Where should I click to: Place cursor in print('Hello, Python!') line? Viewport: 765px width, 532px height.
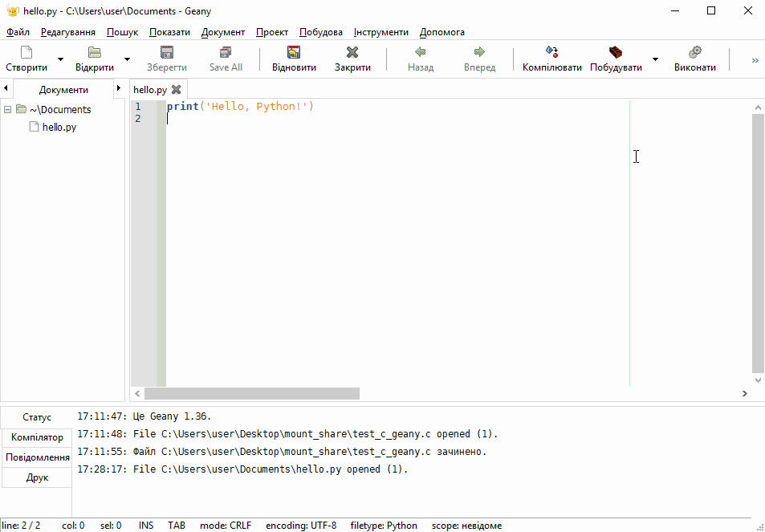pos(240,106)
